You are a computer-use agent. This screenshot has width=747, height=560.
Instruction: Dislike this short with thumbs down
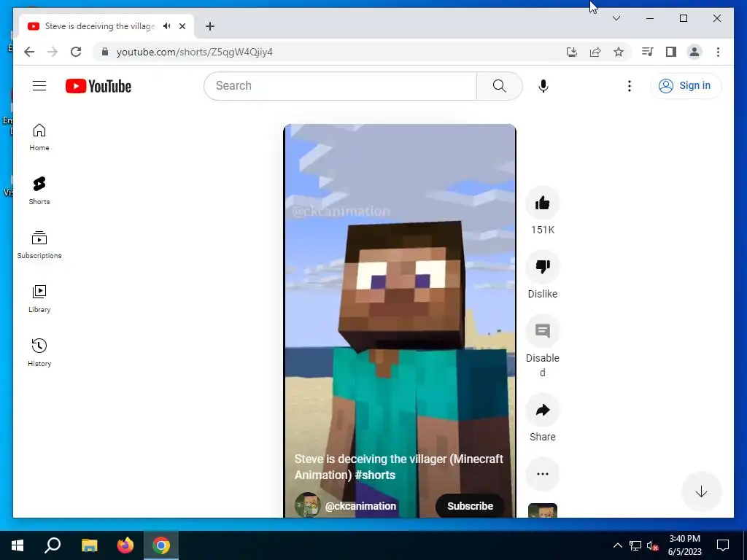click(x=543, y=267)
